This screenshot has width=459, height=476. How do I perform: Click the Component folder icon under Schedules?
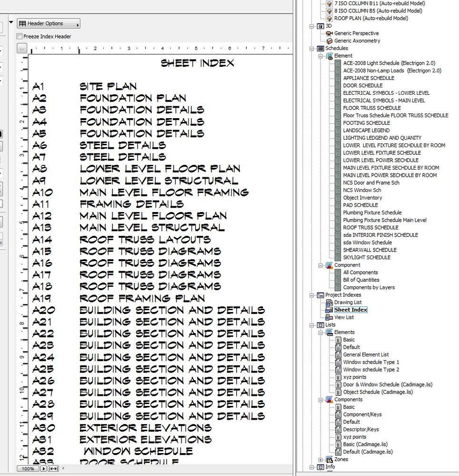(x=329, y=265)
